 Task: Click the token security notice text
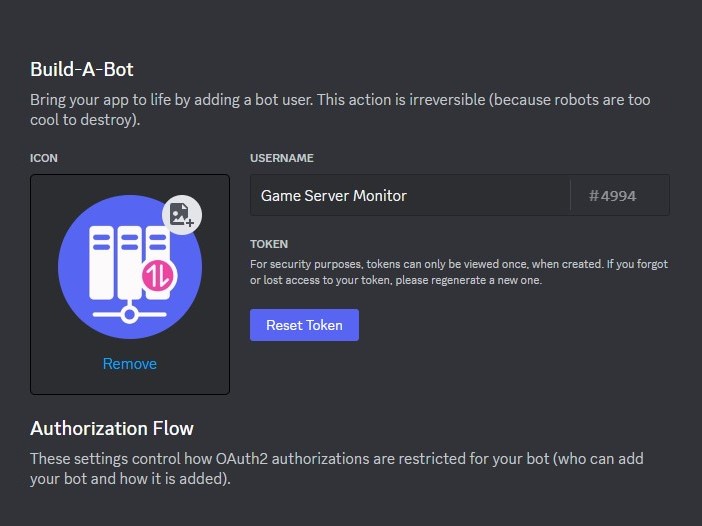458,272
